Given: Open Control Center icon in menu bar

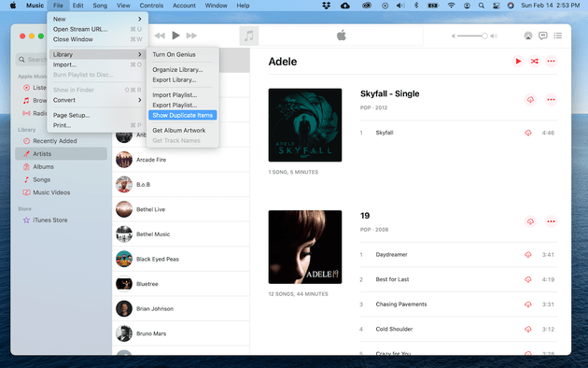Looking at the screenshot, I should pyautogui.click(x=497, y=6).
